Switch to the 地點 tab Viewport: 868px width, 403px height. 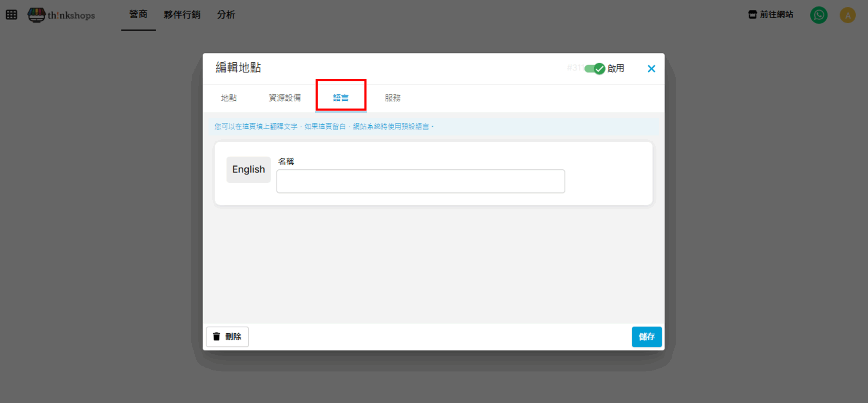pyautogui.click(x=229, y=98)
